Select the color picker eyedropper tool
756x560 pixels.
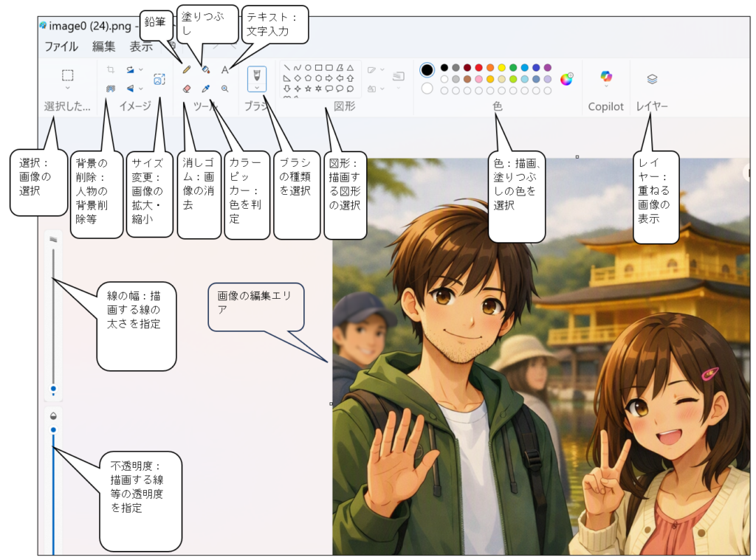(206, 89)
